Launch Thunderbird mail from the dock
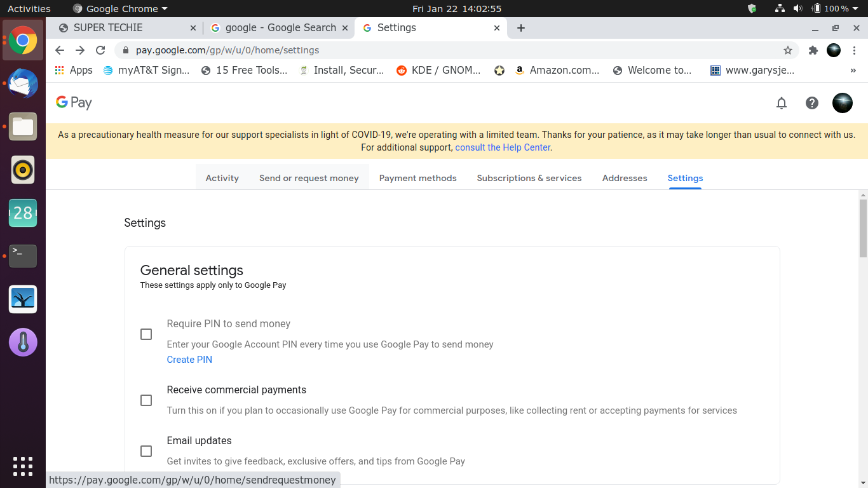 23,83
